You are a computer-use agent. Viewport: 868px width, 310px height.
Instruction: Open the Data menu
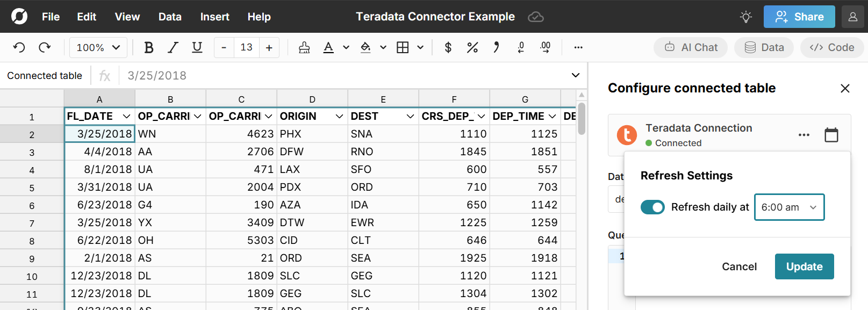coord(170,17)
